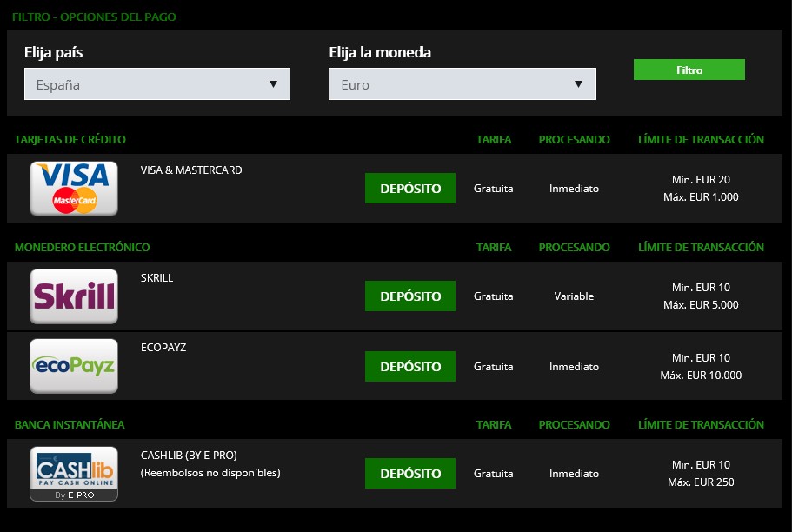This screenshot has width=792, height=532.
Task: Click the Elija la moneda label
Action: 380,52
